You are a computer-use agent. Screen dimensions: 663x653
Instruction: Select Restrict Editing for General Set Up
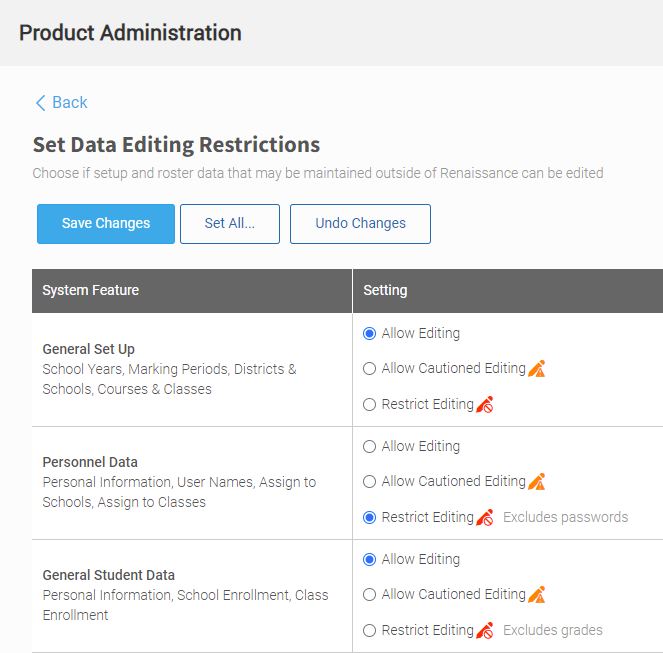click(x=369, y=405)
